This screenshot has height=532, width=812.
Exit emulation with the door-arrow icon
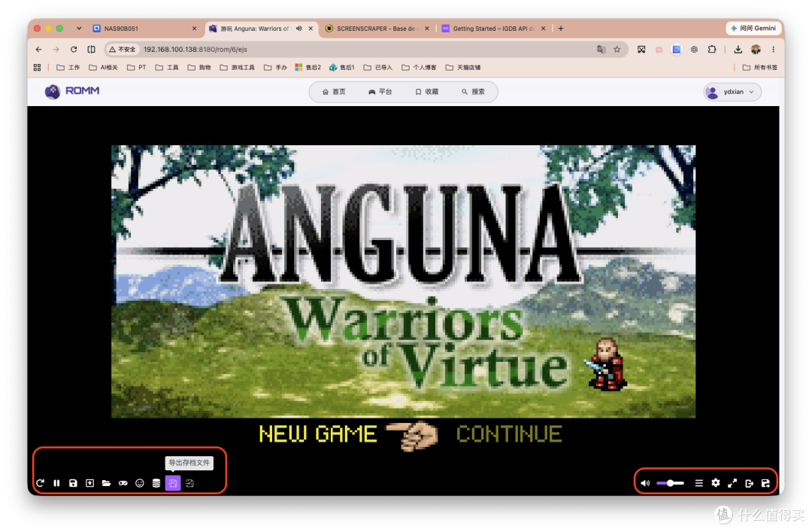click(749, 483)
